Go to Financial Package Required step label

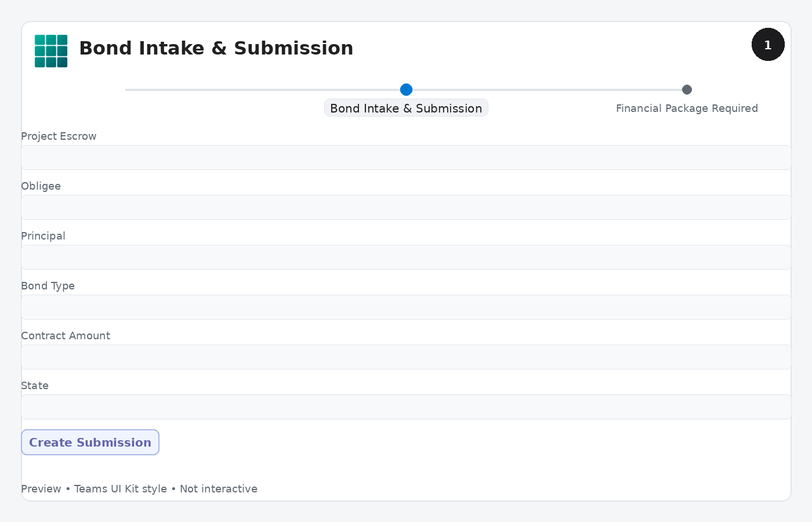pyautogui.click(x=687, y=108)
